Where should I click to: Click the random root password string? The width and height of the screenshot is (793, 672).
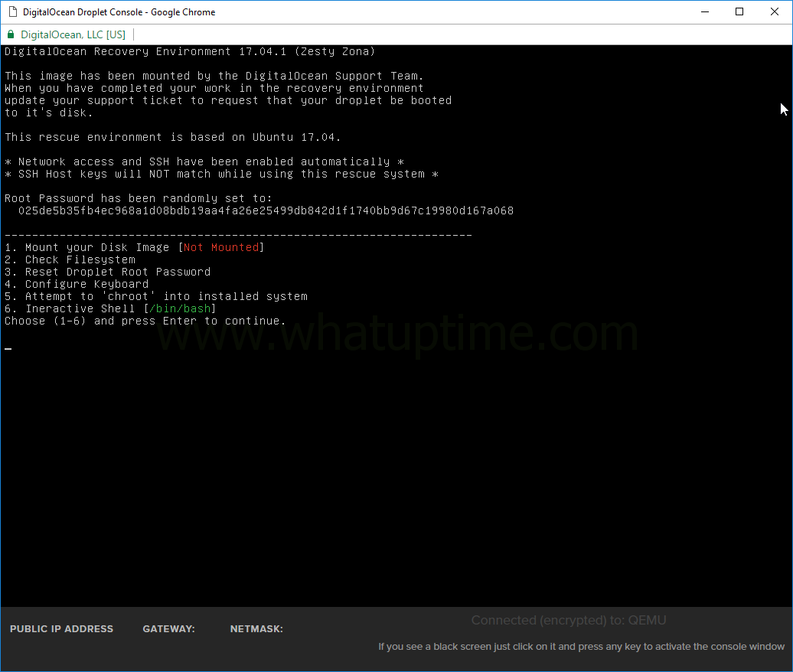click(266, 210)
